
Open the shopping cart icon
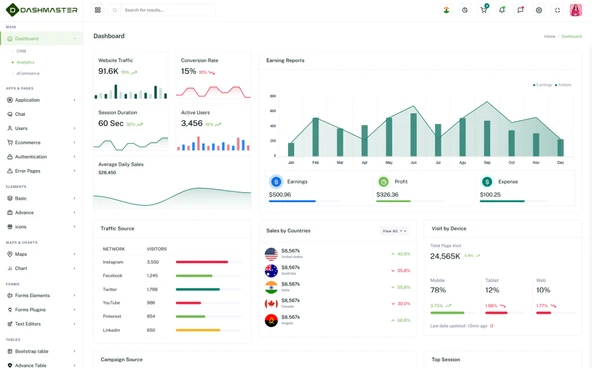pos(483,10)
